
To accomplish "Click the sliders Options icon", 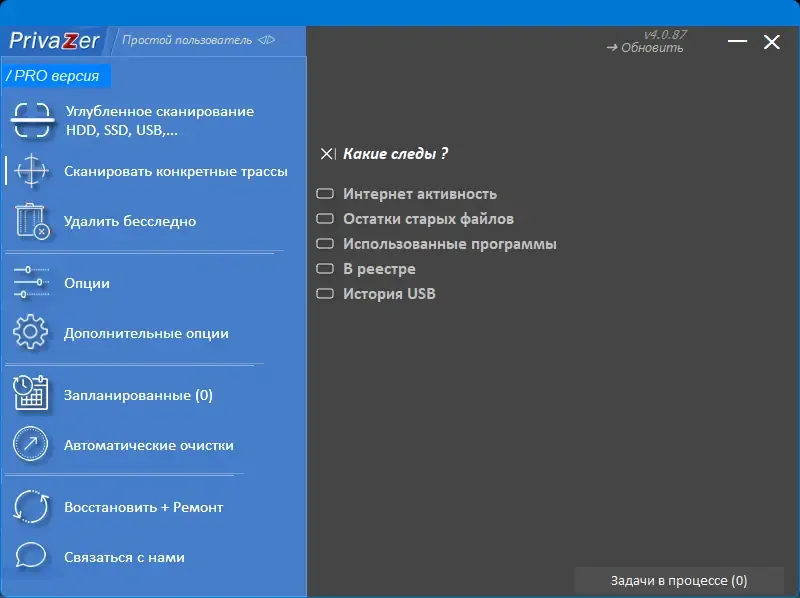I will click(32, 283).
